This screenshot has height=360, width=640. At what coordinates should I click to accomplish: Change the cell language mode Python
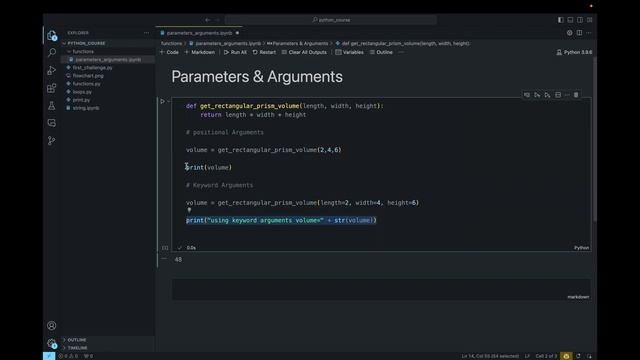pos(582,248)
